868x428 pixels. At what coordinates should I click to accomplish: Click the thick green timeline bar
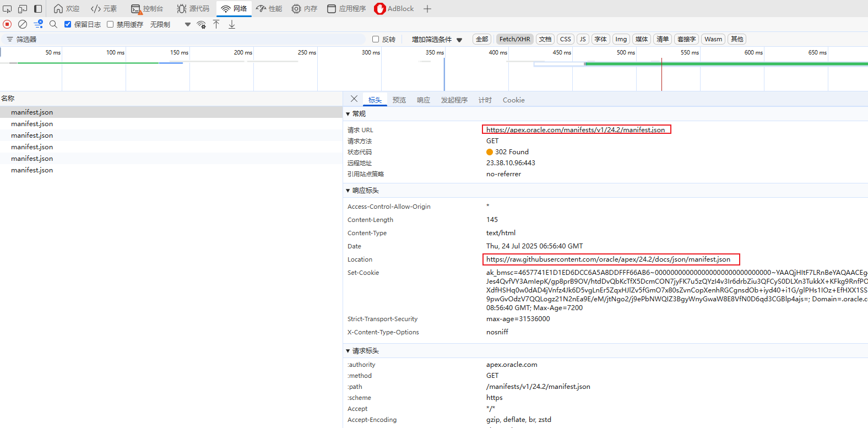(x=726, y=64)
